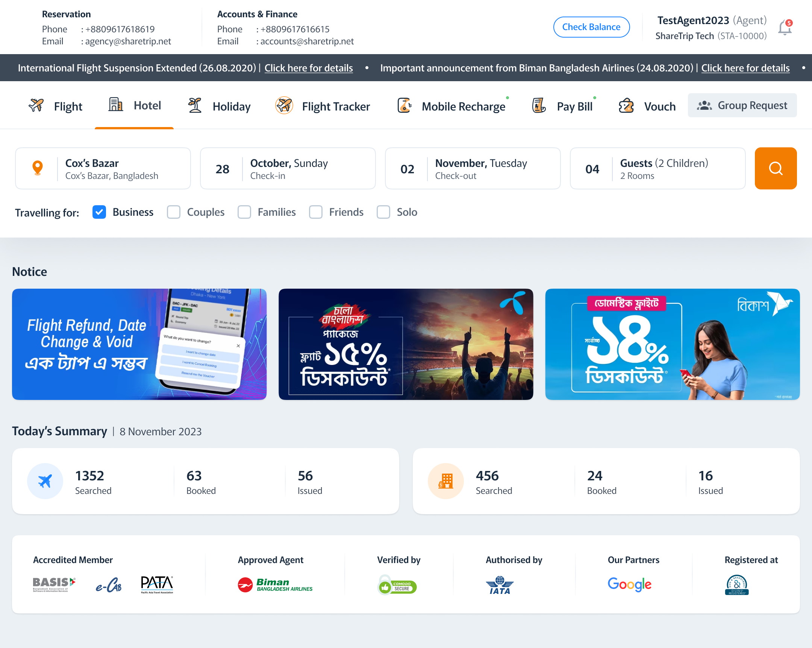The width and height of the screenshot is (812, 648).
Task: Click the Voucher ticket icon
Action: [x=626, y=106]
